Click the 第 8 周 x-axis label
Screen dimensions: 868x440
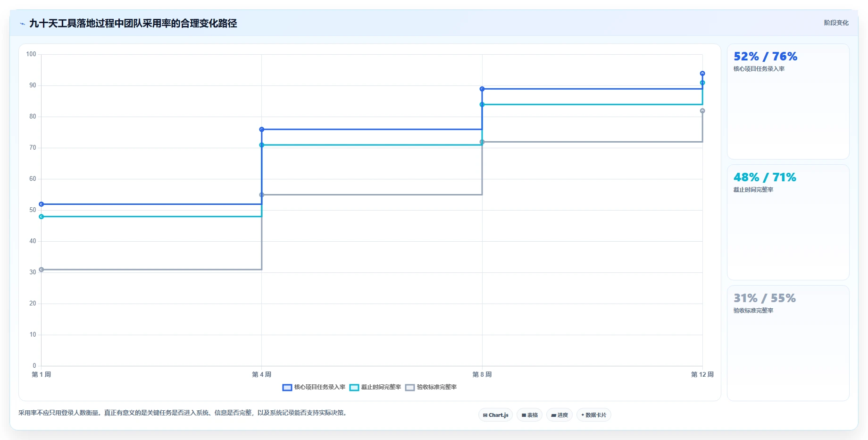[x=482, y=374]
